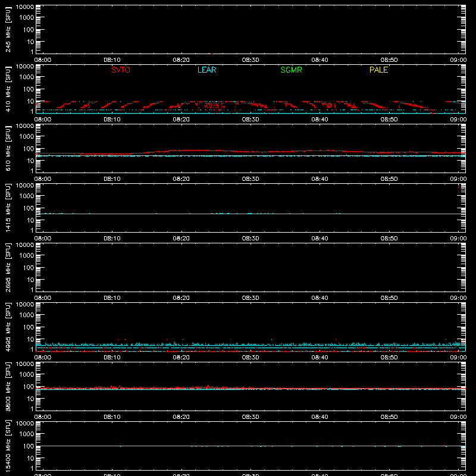Image resolution: width=476 pixels, height=476 pixels.
Task: Click the 100 tick on 8800 MHz panel
Action: [29, 387]
